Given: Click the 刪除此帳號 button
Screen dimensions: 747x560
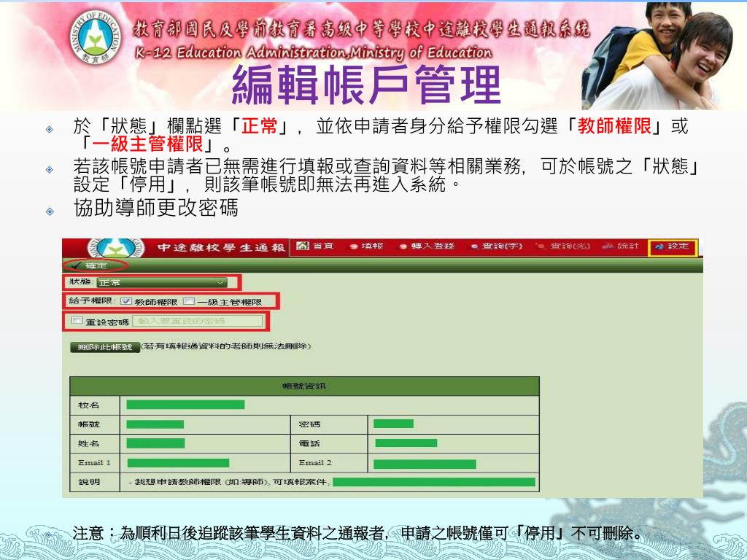Looking at the screenshot, I should [x=105, y=347].
